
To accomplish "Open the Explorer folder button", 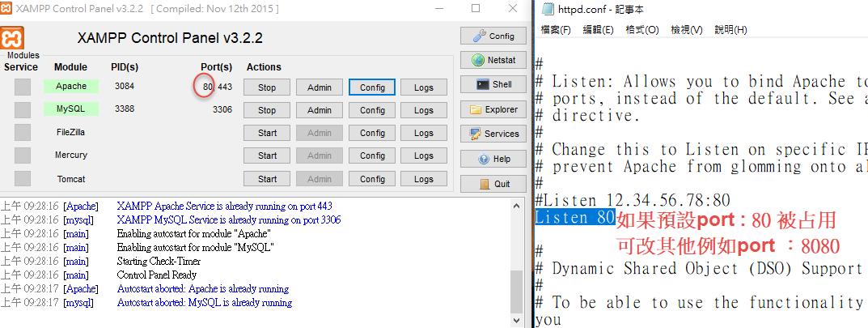I will coord(493,109).
